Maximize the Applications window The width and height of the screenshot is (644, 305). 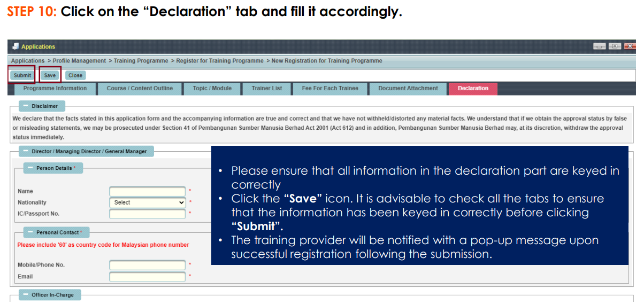point(615,46)
